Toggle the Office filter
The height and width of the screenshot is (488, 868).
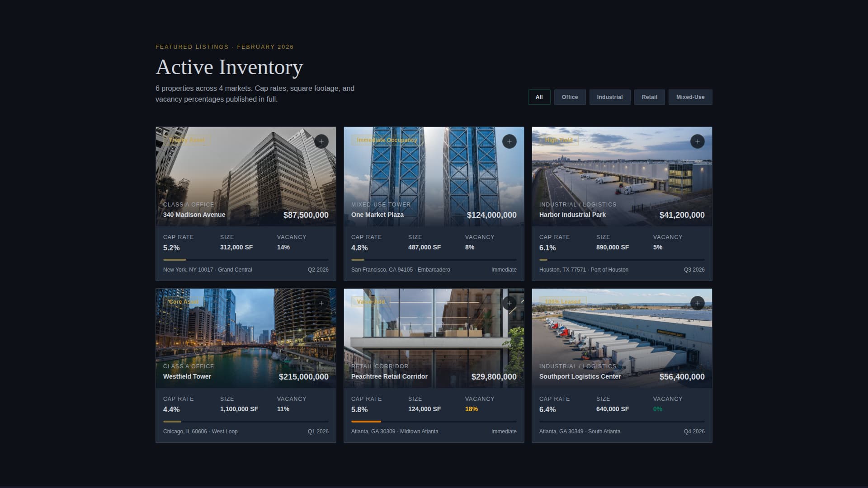pos(570,97)
